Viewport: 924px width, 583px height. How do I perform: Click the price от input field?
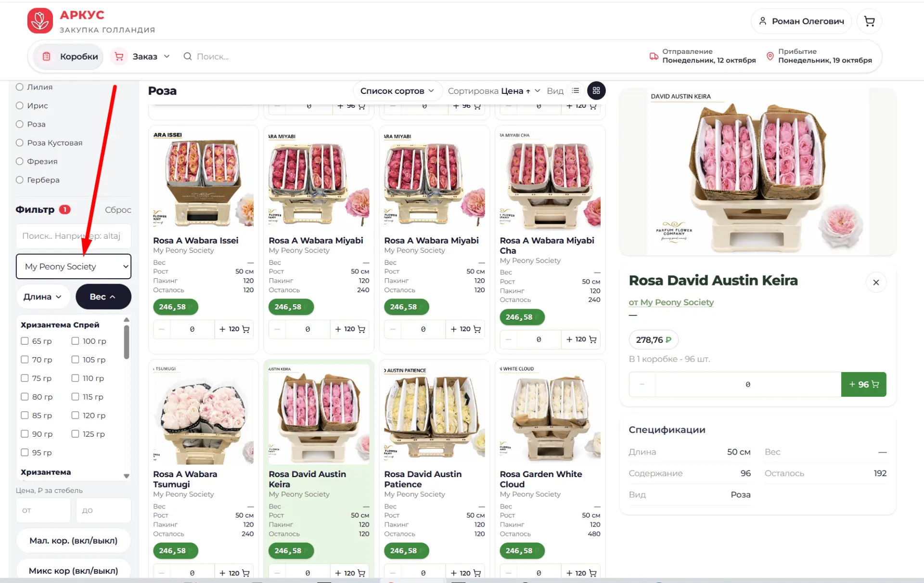click(x=43, y=510)
